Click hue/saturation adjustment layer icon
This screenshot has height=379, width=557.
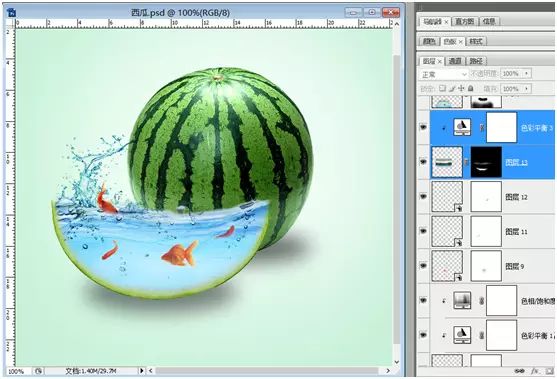pyautogui.click(x=462, y=301)
